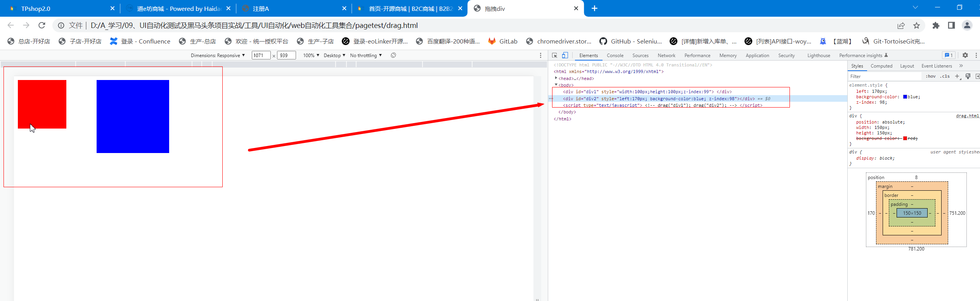This screenshot has width=980, height=301.
Task: Click the styles Filter input box
Action: tap(885, 77)
